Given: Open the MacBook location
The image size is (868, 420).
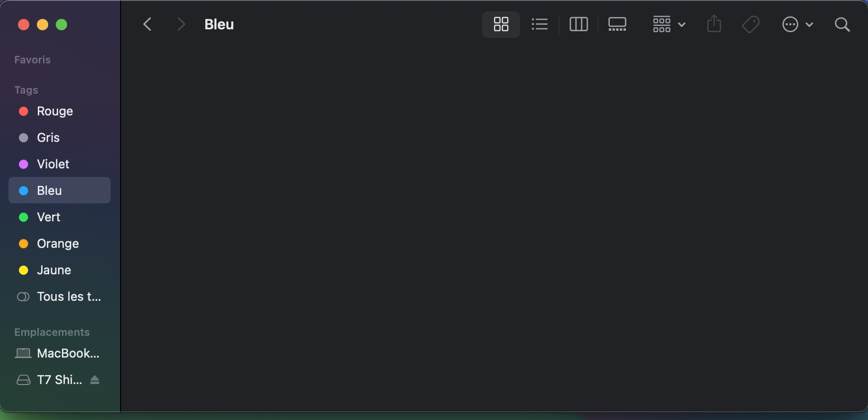Looking at the screenshot, I should coord(68,353).
